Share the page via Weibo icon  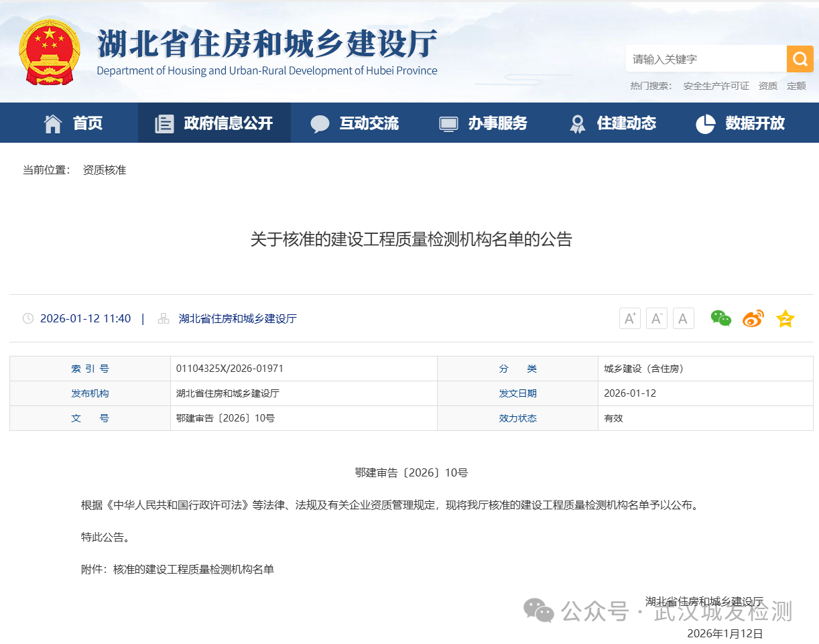pos(753,318)
